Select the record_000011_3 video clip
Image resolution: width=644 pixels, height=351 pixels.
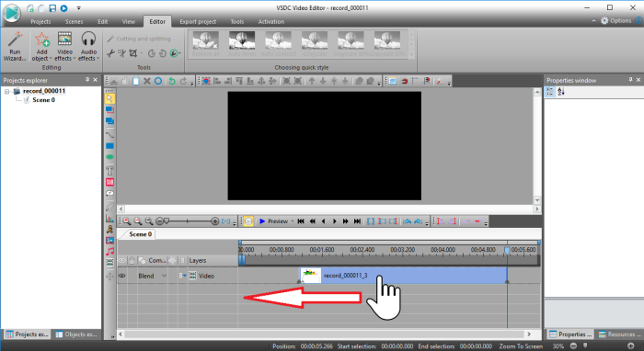tap(403, 275)
